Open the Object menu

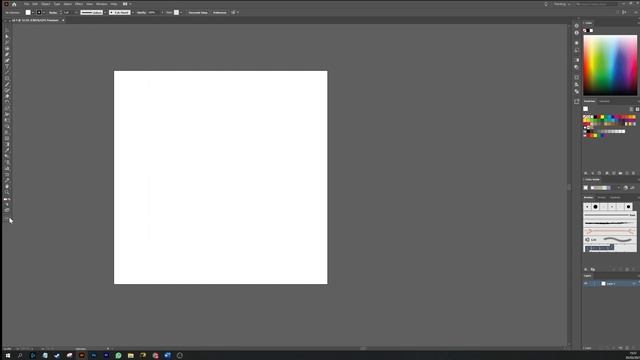click(x=46, y=4)
